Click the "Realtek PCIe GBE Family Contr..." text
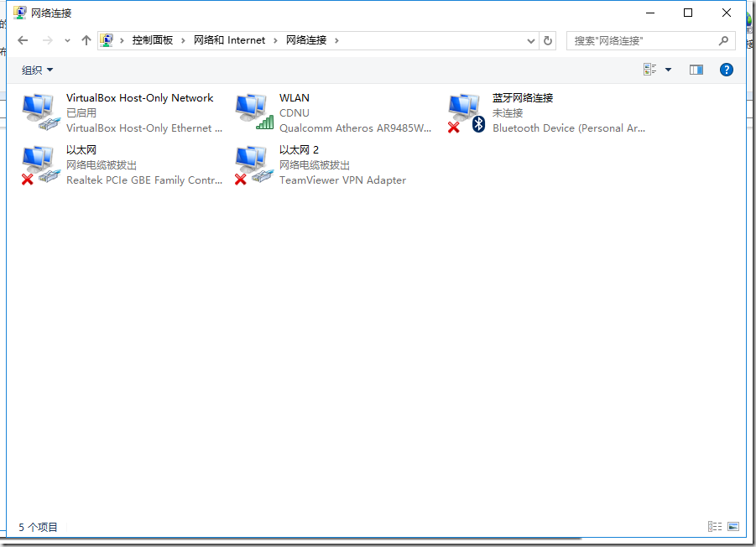 point(144,180)
